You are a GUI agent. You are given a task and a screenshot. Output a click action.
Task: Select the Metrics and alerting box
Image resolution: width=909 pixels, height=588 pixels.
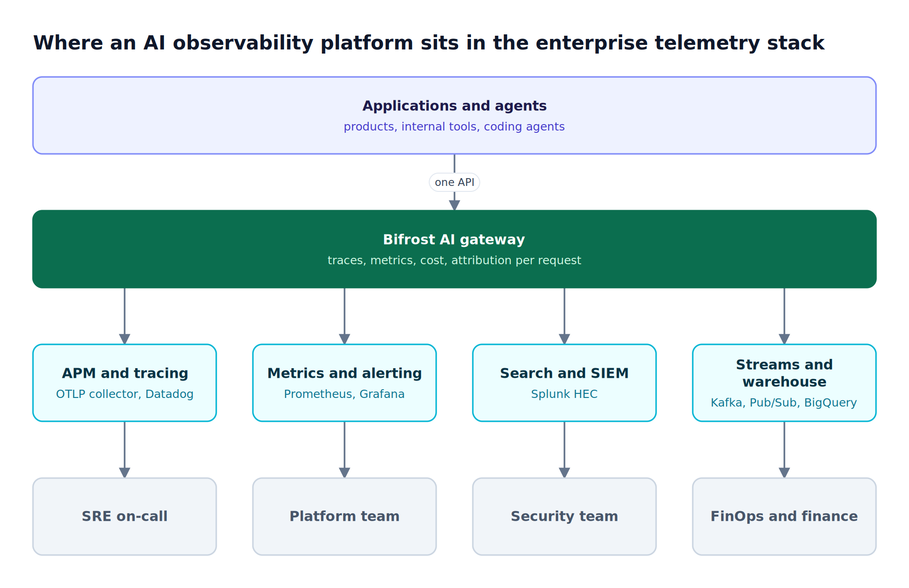coord(345,383)
